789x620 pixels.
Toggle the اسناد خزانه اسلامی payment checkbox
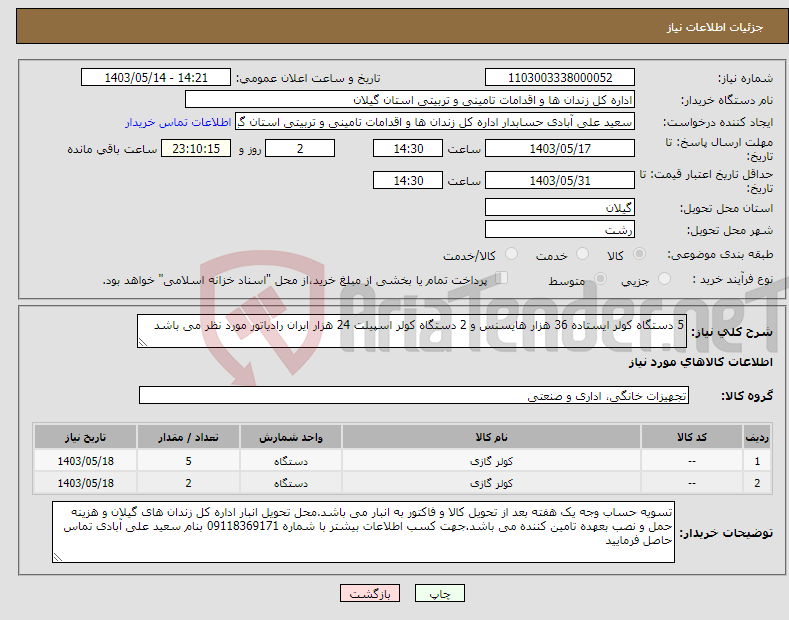point(501,278)
